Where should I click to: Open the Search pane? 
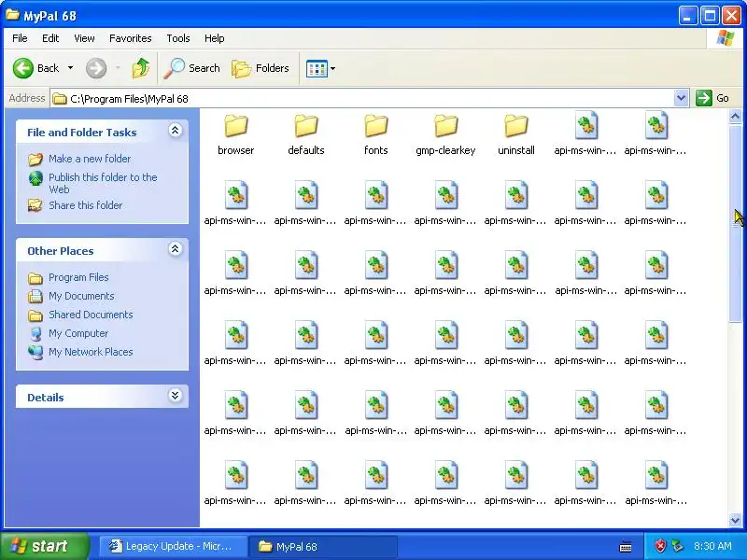pos(191,68)
